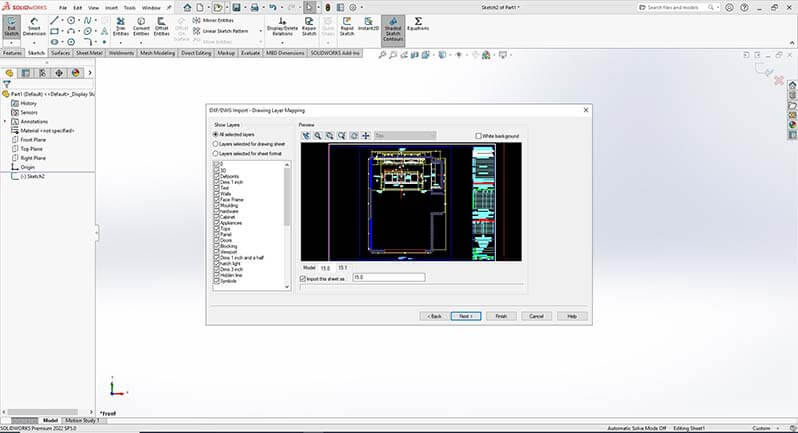Open the dropdown under Smart Dimension
The height and width of the screenshot is (433, 798).
tap(34, 43)
